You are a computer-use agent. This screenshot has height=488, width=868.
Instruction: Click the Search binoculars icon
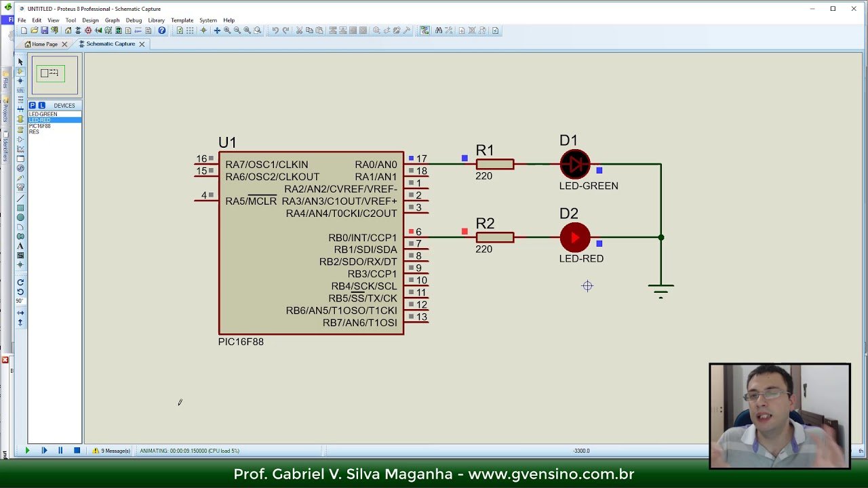[439, 30]
